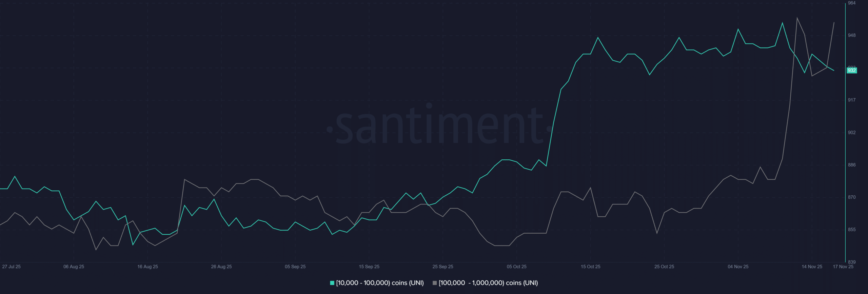Select the 27 Jul 25 date label
The width and height of the screenshot is (868, 294).
[12, 267]
